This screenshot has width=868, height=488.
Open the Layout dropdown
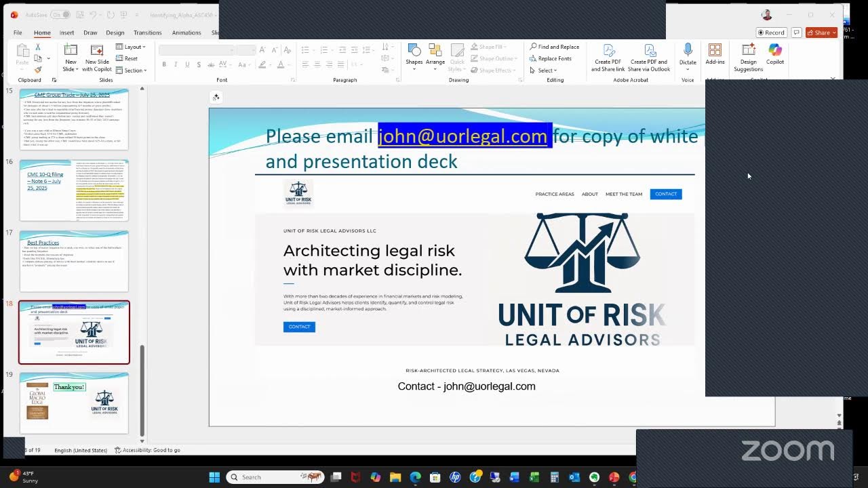(x=131, y=47)
